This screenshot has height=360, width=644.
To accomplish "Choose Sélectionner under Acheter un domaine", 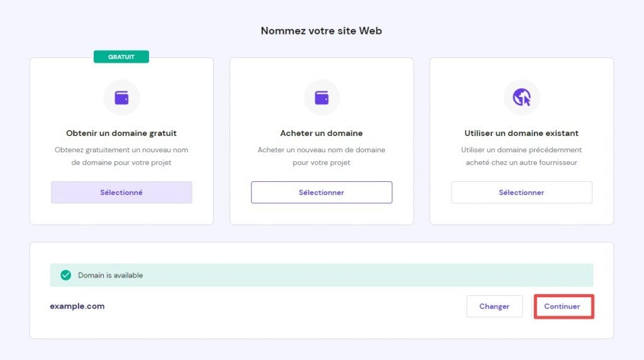I will point(321,193).
